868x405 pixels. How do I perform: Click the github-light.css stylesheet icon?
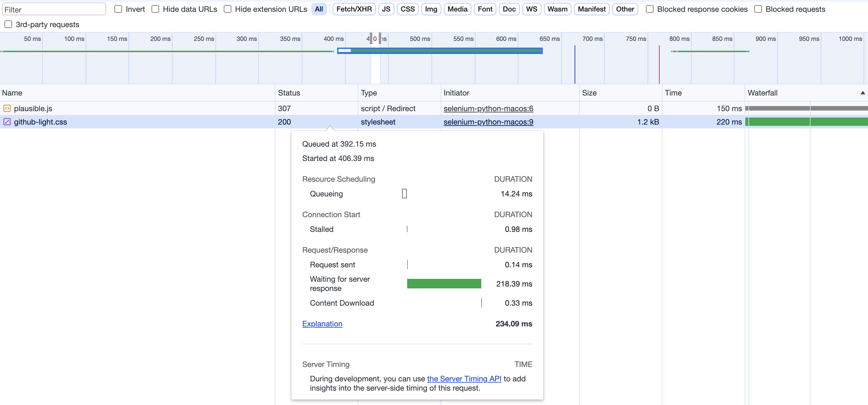pos(7,122)
